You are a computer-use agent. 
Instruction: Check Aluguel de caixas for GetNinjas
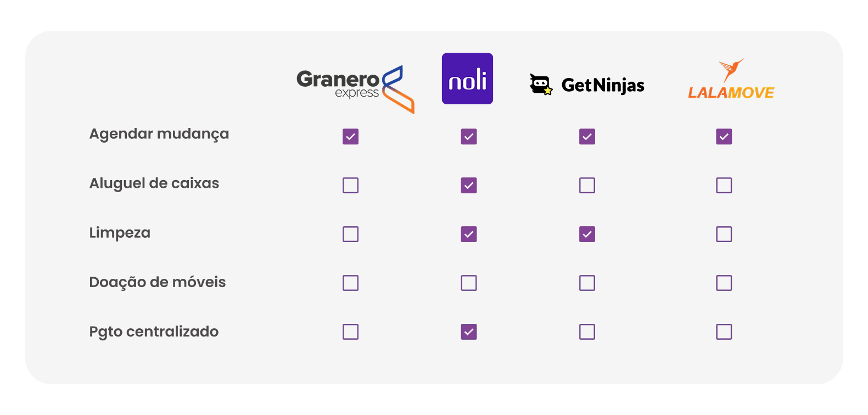coord(587,186)
